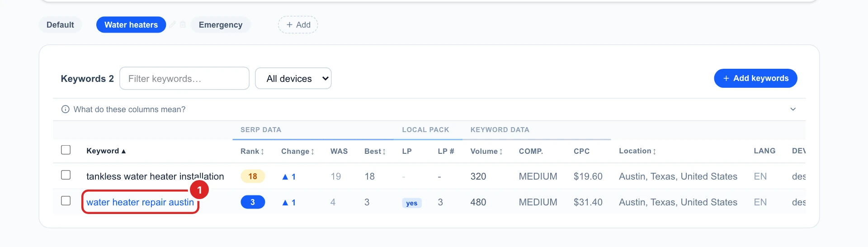868x247 pixels.
Task: Sort by Volume column header
Action: click(x=486, y=151)
